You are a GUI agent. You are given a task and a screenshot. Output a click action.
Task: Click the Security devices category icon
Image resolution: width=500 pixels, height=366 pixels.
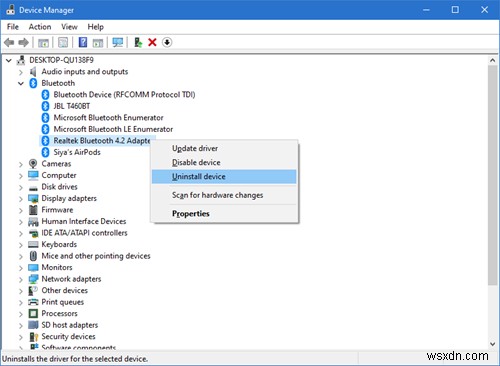coord(33,337)
